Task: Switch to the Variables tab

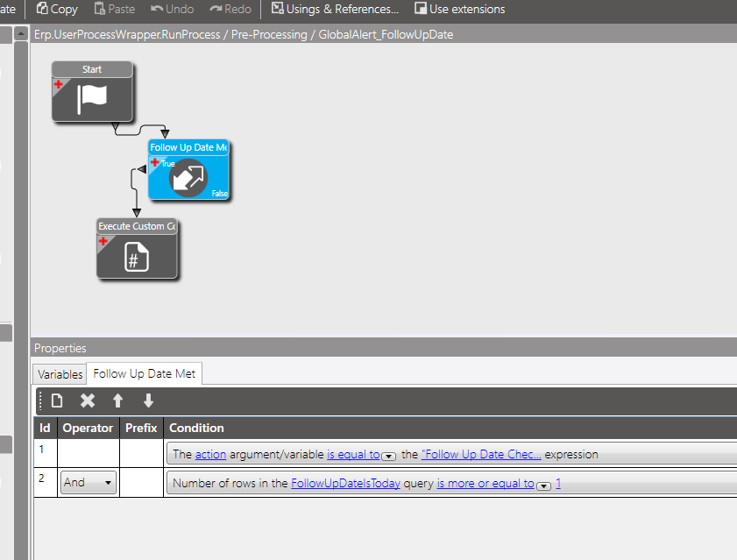Action: (60, 374)
